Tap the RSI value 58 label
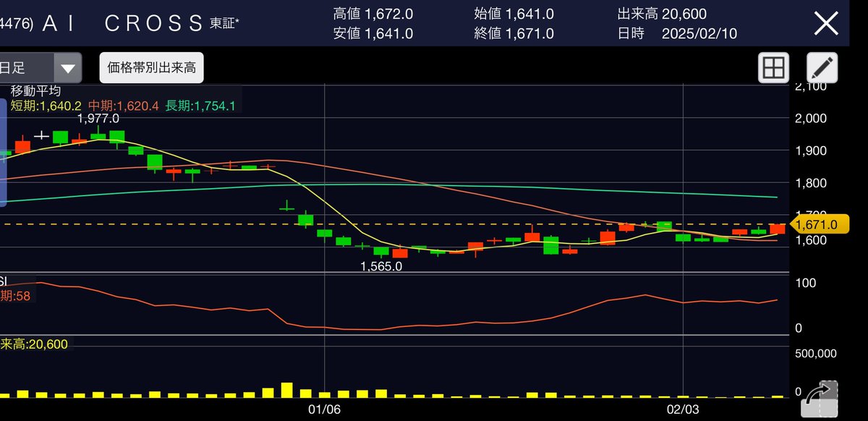 point(15,295)
